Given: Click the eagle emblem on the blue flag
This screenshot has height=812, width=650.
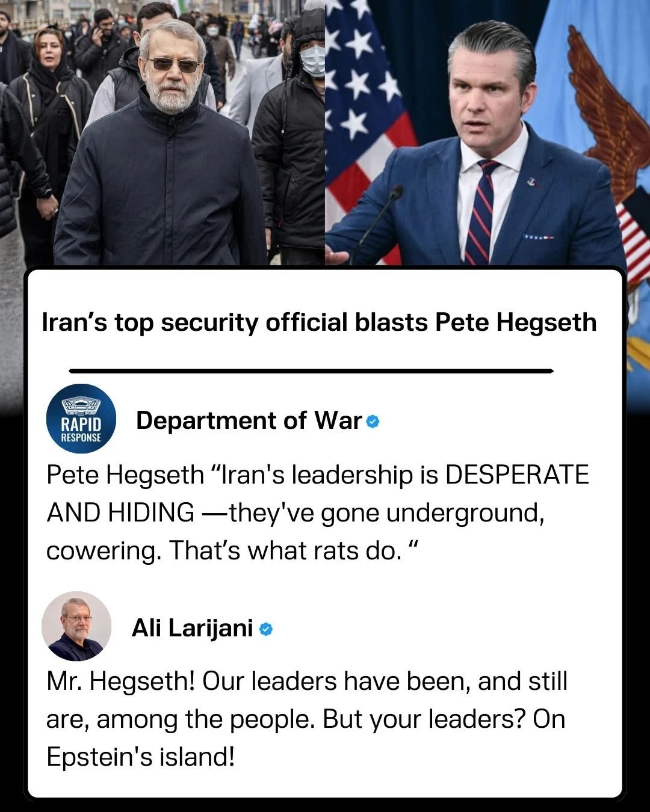Looking at the screenshot, I should pos(608,114).
